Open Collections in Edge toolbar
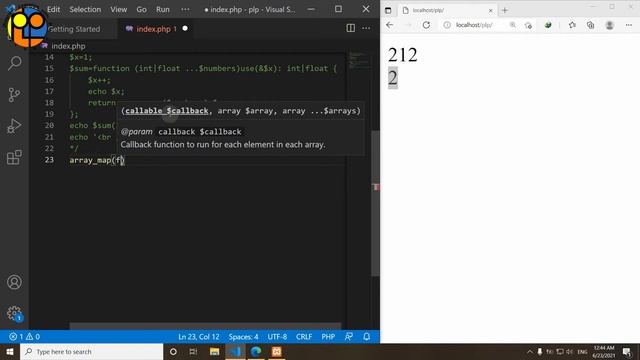 click(591, 25)
